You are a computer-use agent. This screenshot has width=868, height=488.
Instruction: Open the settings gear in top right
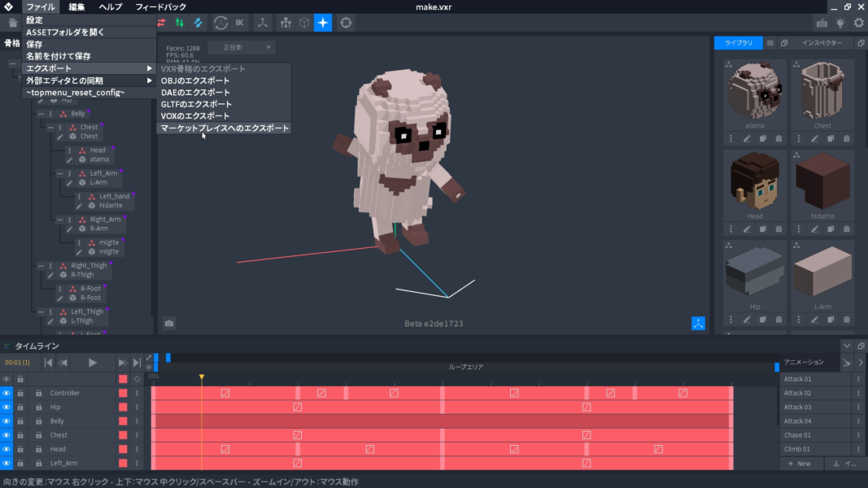tap(858, 23)
